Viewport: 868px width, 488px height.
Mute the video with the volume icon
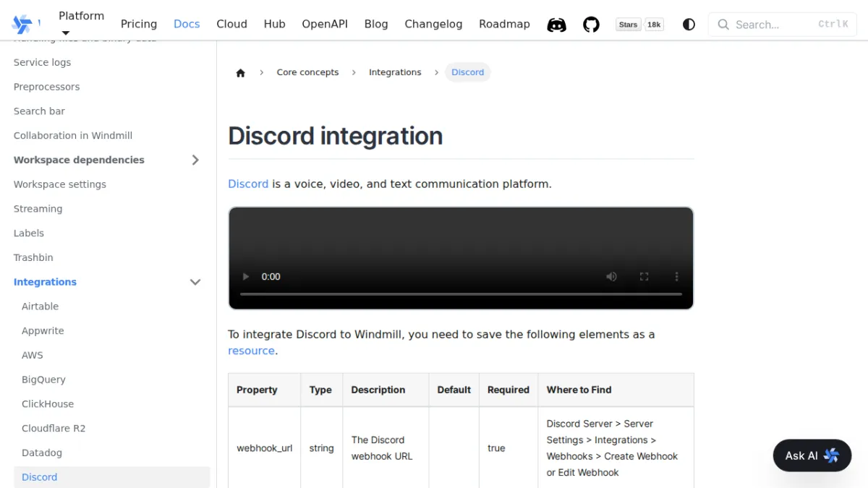pyautogui.click(x=611, y=276)
